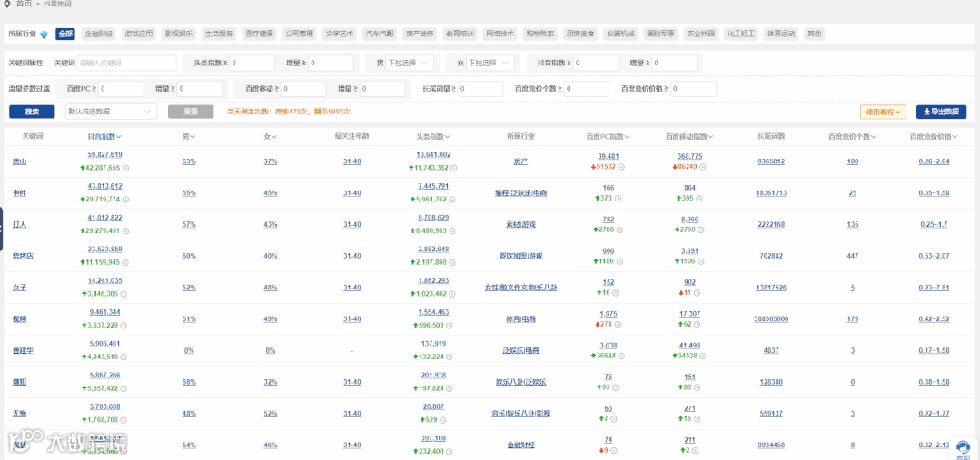The width and height of the screenshot is (980, 460).
Task: Sort by the 抖音指数 column header
Action: tap(104, 137)
